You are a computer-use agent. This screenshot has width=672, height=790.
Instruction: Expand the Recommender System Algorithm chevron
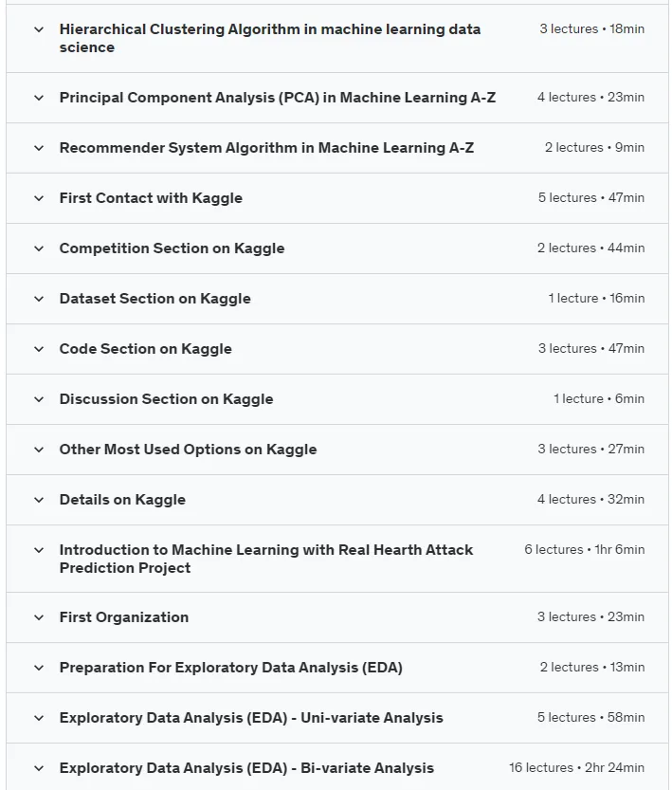point(39,148)
